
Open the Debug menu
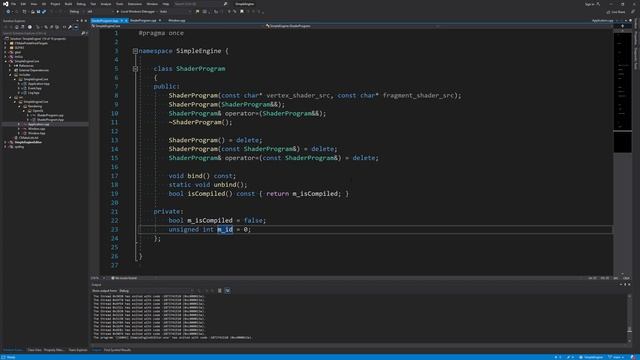pyautogui.click(x=81, y=4)
